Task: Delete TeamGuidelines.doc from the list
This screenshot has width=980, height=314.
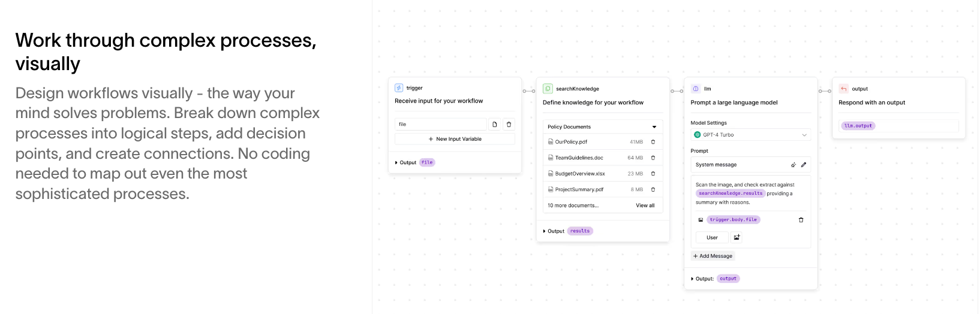Action: click(653, 158)
